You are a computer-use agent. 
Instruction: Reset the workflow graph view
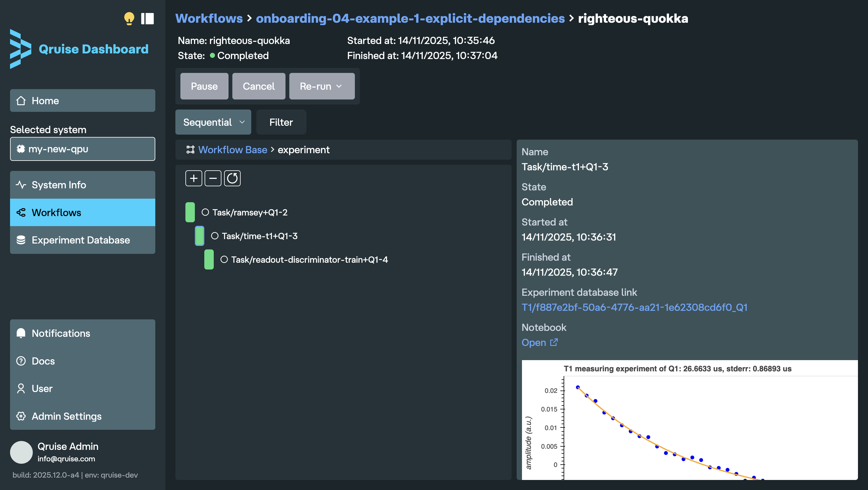(232, 178)
